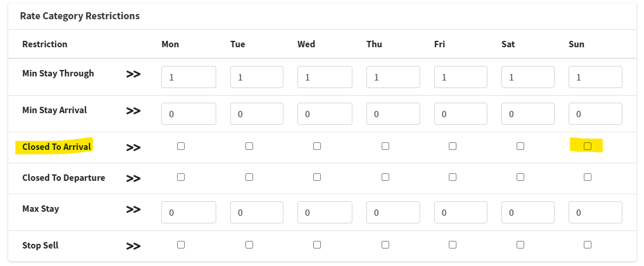Focus Min Stay Arrival input for Wednesday
This screenshot has width=644, height=266.
pyautogui.click(x=324, y=114)
